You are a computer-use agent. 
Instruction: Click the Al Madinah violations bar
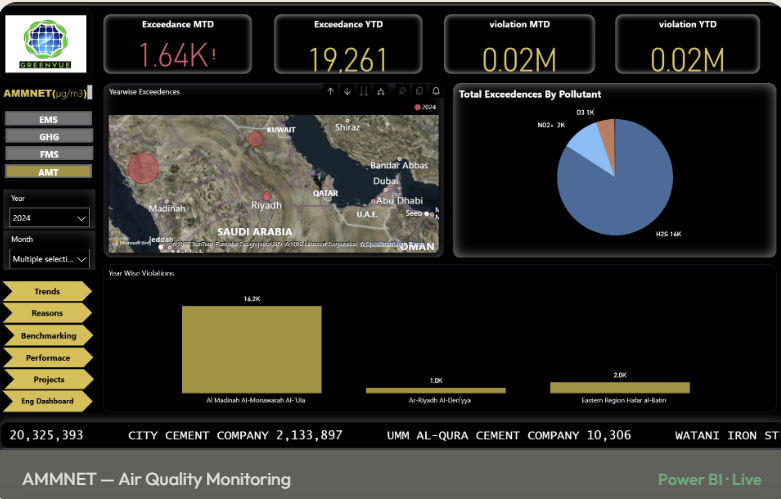(252, 350)
